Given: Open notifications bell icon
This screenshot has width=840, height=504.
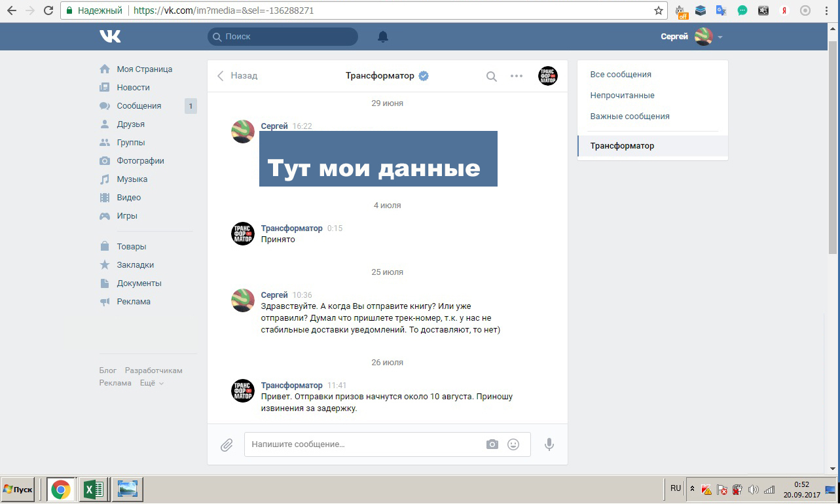Looking at the screenshot, I should 383,37.
